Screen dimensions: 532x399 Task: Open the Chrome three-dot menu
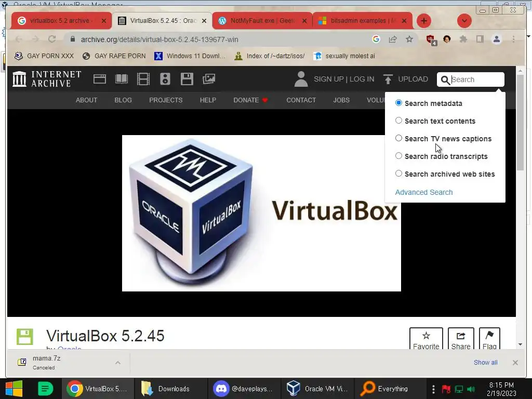[x=513, y=39]
